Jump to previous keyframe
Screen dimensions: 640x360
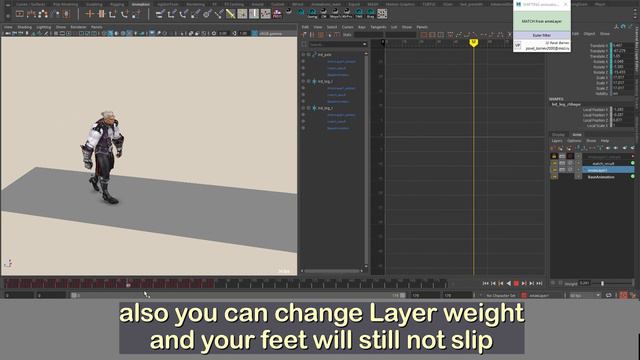[x=501, y=283]
